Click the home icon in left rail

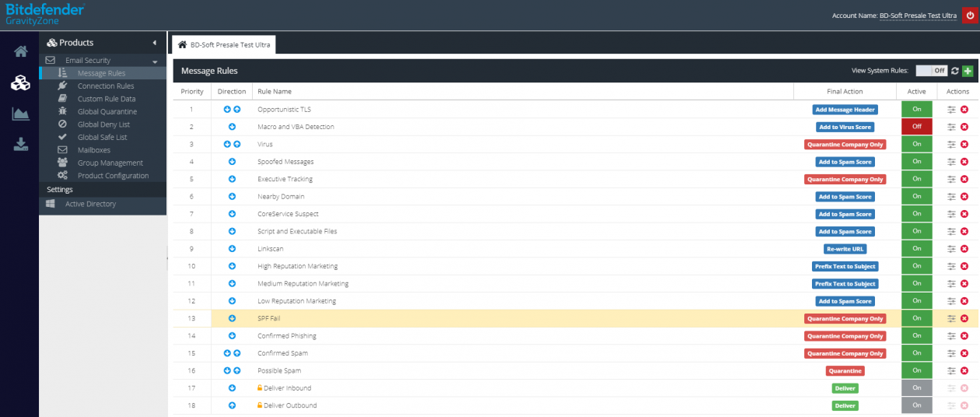tap(20, 51)
